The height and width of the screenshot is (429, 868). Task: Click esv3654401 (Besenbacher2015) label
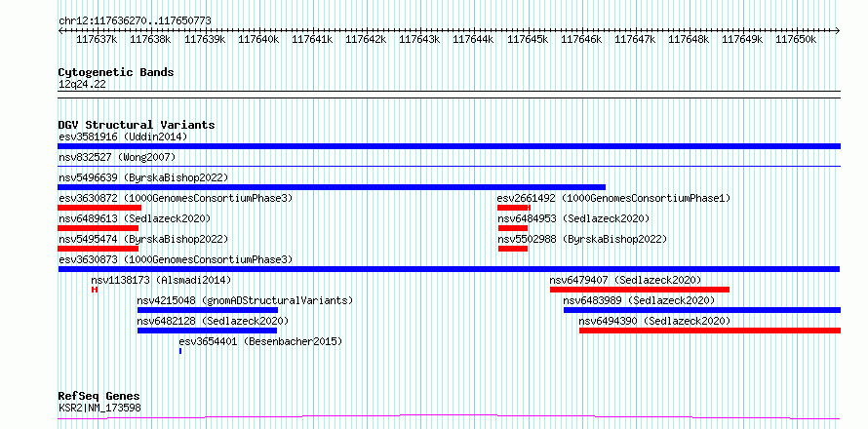pos(260,341)
